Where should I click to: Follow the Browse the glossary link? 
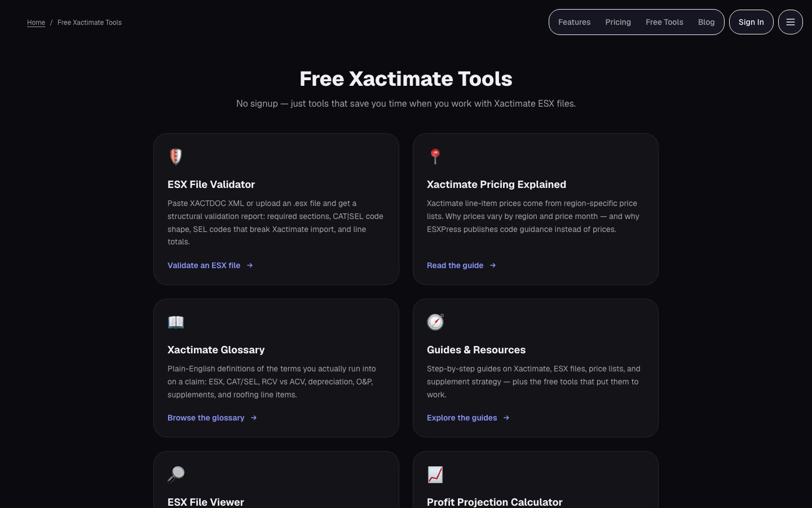(212, 418)
